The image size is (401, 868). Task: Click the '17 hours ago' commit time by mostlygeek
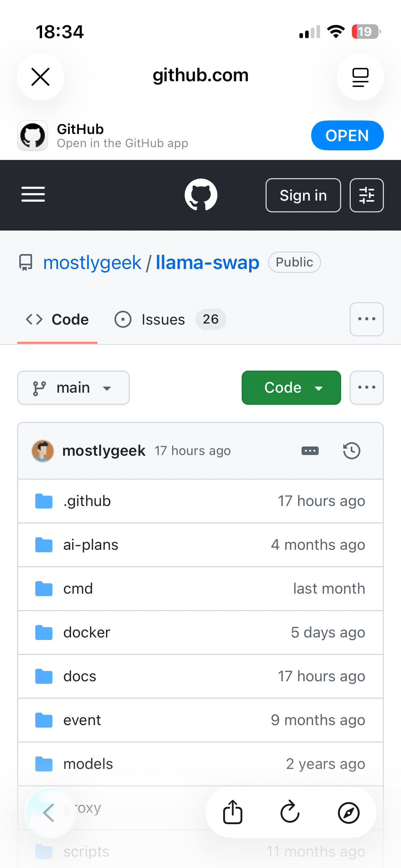[x=192, y=451]
